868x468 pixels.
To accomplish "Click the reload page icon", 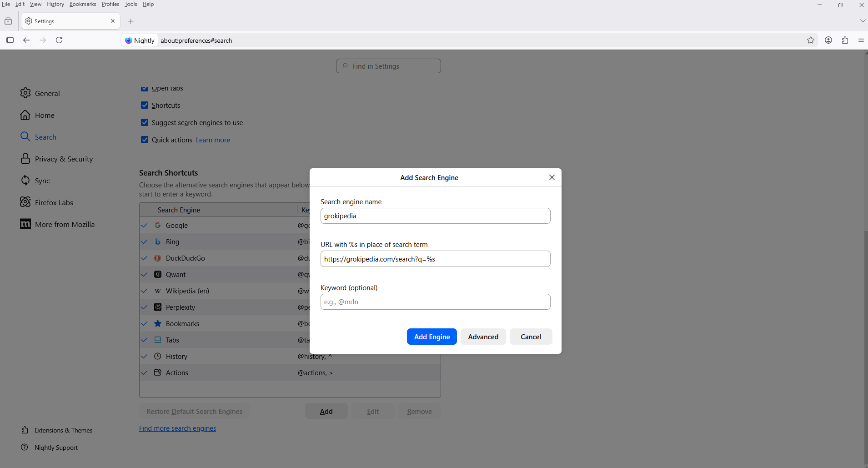I will click(59, 40).
